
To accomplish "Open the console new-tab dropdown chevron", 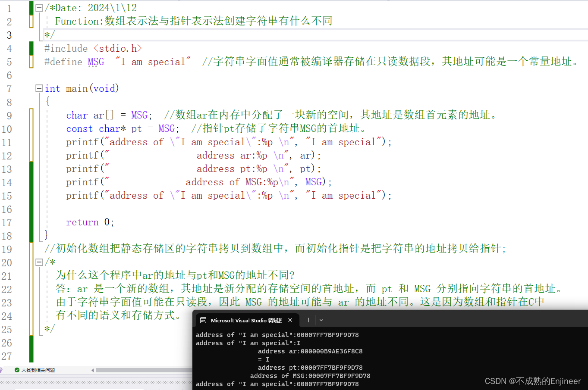I will click(321, 320).
